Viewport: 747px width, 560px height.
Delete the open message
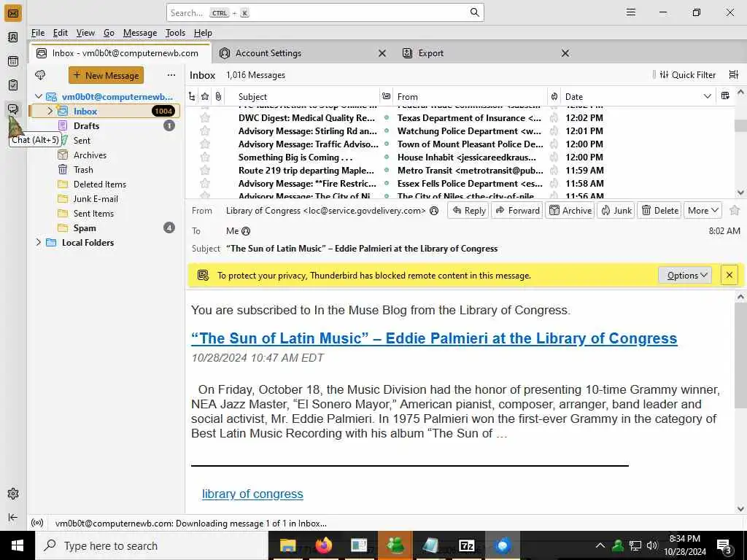[x=659, y=211]
